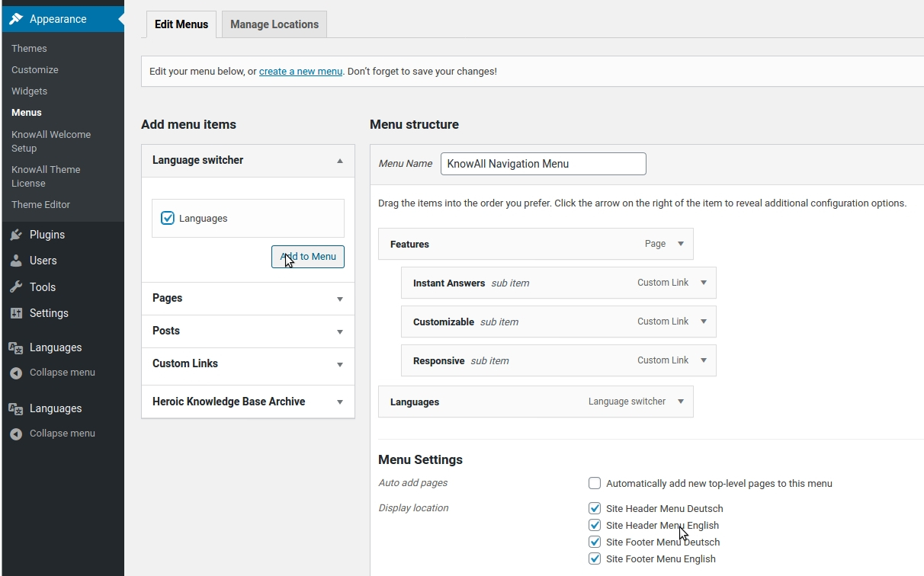
Task: Click the Menu Name input field
Action: [x=544, y=164]
